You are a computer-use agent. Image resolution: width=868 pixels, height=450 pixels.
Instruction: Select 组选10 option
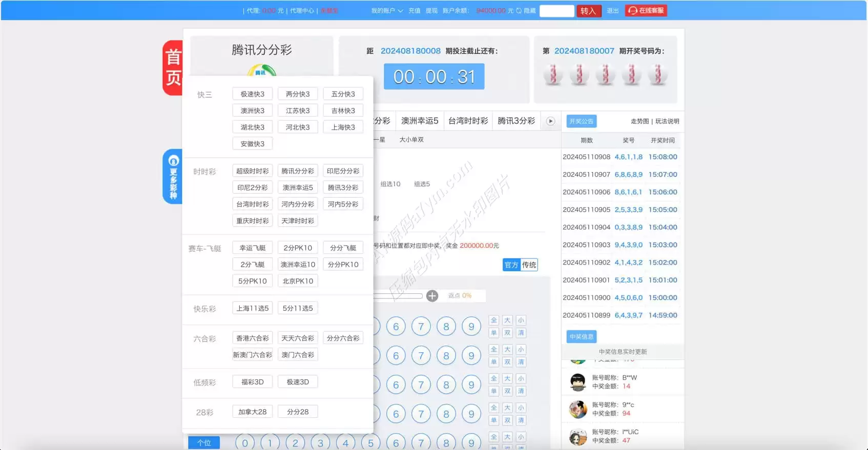[x=390, y=184]
